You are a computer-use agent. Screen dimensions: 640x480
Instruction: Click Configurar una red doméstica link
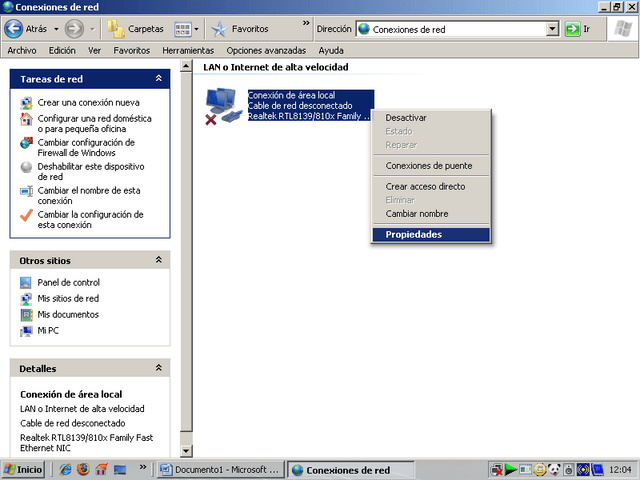tap(94, 124)
